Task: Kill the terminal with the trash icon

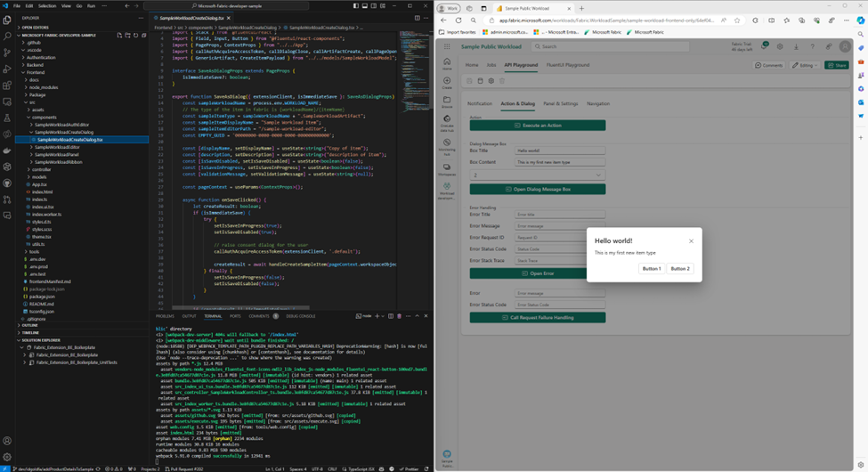Action: pos(399,316)
